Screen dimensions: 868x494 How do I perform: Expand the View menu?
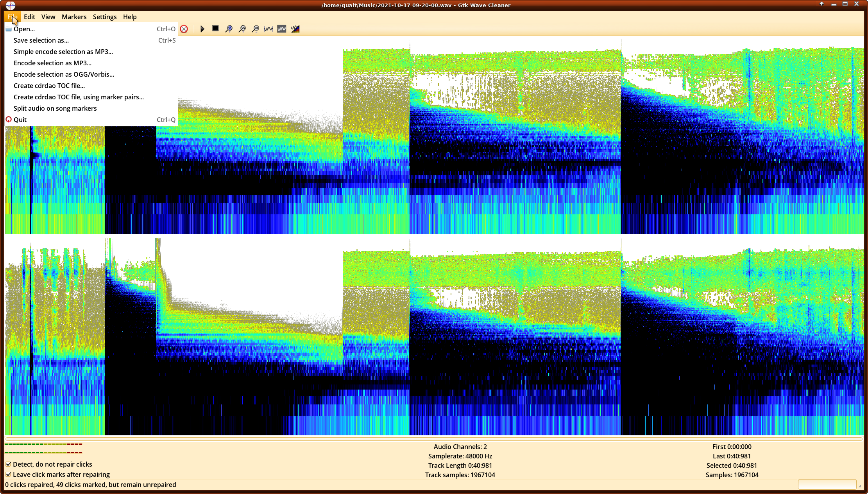coord(48,17)
